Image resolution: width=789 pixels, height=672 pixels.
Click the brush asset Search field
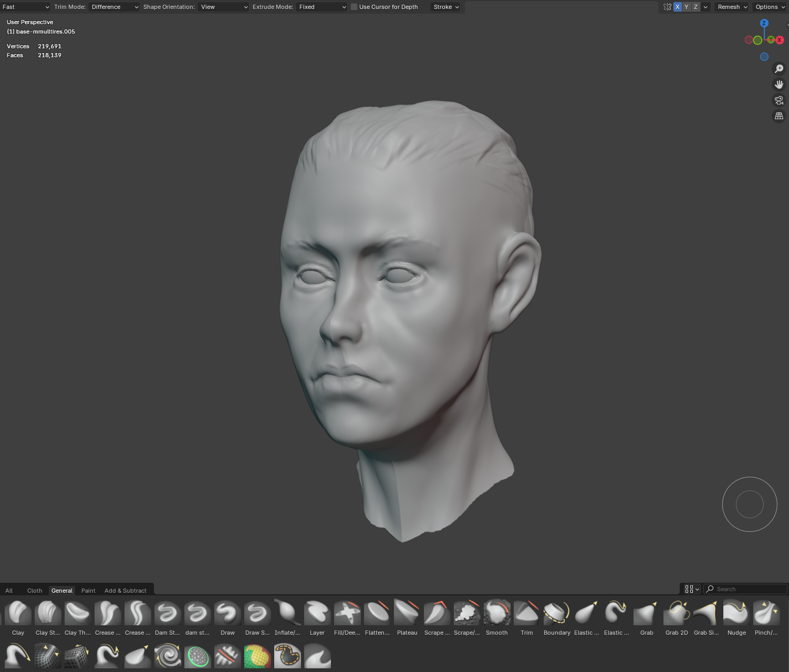pos(745,589)
